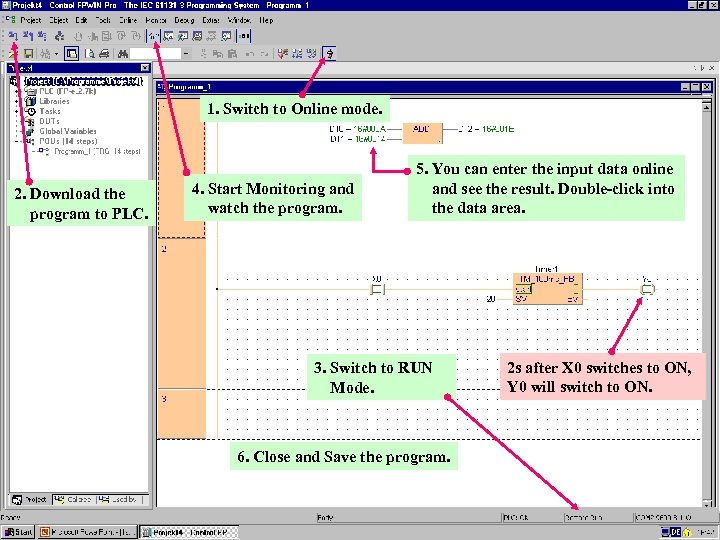Image resolution: width=720 pixels, height=540 pixels.
Task: Switch to the Used by tab in the navigator
Action: [119, 500]
